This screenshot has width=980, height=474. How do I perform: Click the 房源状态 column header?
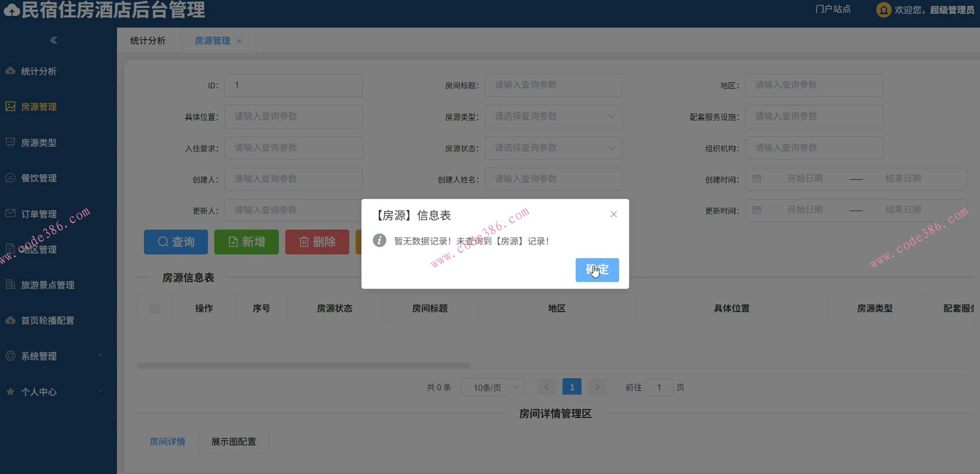click(x=334, y=308)
